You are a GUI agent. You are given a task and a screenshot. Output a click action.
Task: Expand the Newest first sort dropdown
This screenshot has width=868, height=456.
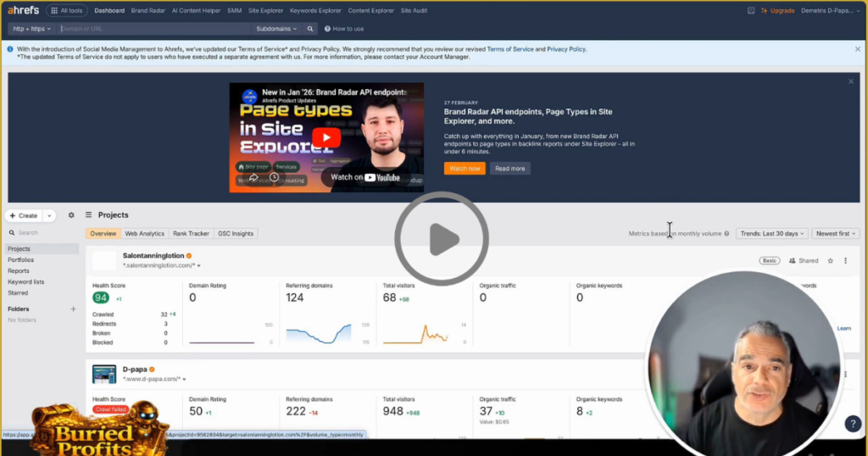[x=835, y=234]
